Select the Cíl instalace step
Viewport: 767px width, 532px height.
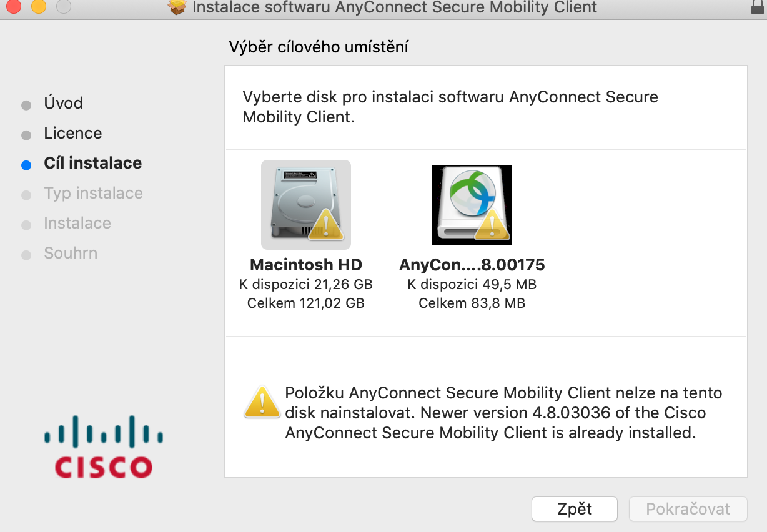tap(92, 163)
